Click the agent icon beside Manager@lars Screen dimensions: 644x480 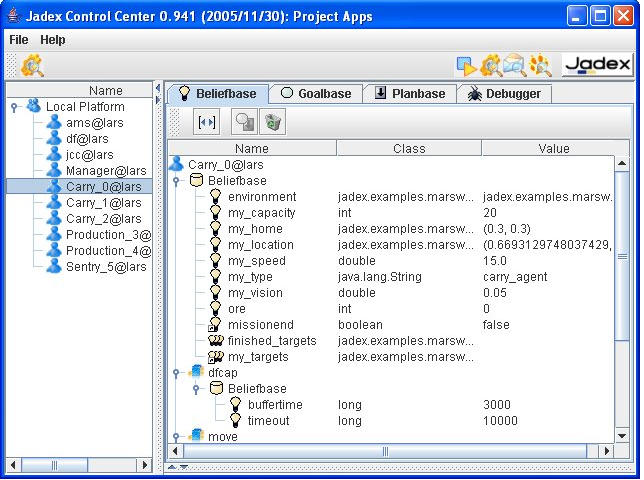point(54,170)
